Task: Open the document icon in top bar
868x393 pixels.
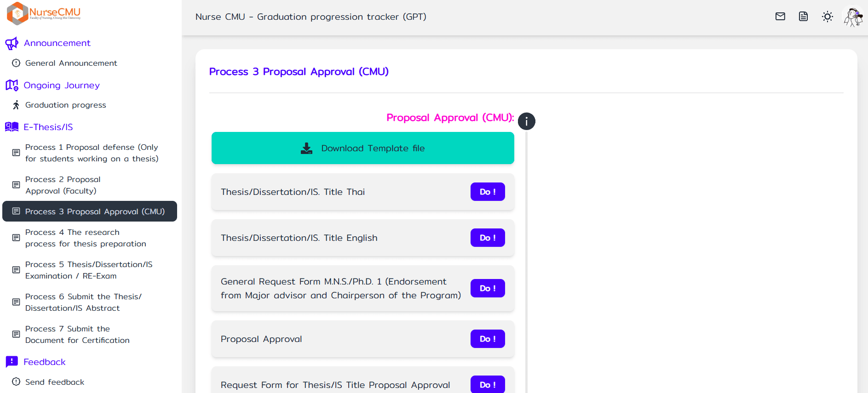Action: [803, 17]
